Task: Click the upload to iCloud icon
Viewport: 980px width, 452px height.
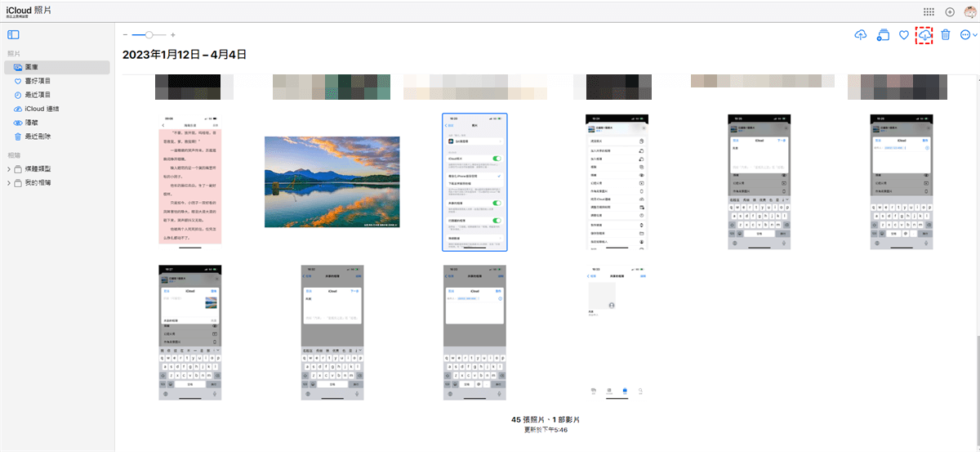Action: (x=861, y=35)
